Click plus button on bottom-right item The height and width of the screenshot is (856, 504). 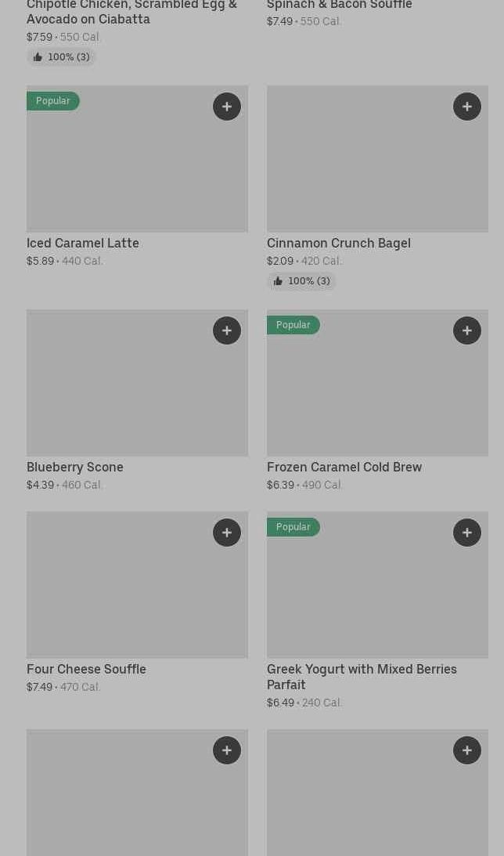467,750
